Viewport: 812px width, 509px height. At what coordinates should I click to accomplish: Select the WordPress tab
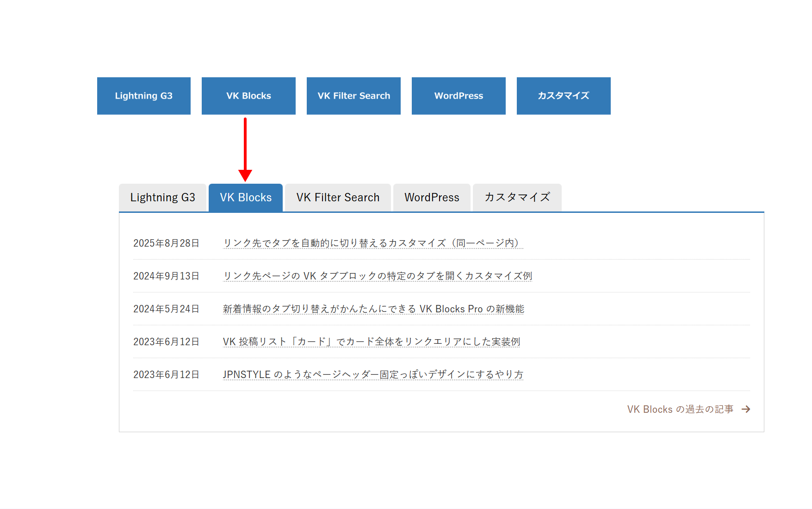[x=431, y=197]
